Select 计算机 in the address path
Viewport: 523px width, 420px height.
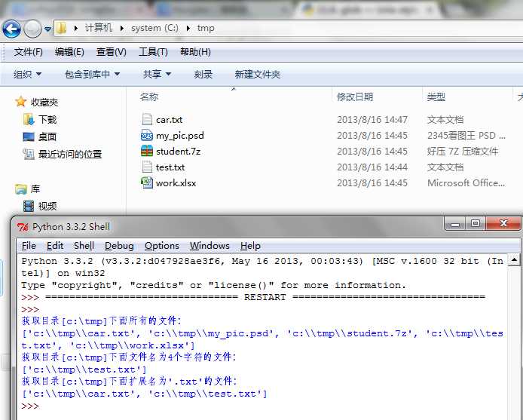pos(99,28)
